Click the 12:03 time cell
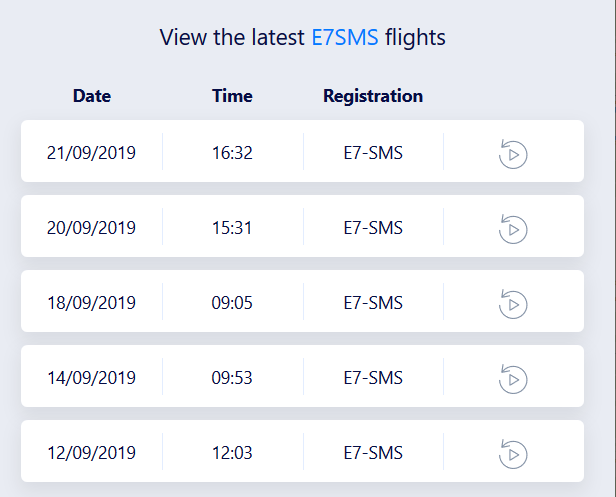 point(232,453)
